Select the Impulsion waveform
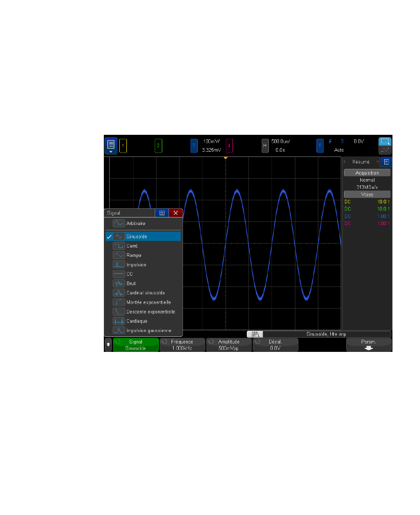 tap(143, 265)
